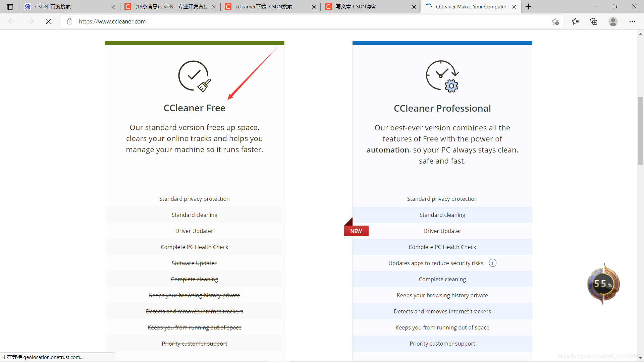
Task: Go back to the previous page
Action: click(x=12, y=21)
